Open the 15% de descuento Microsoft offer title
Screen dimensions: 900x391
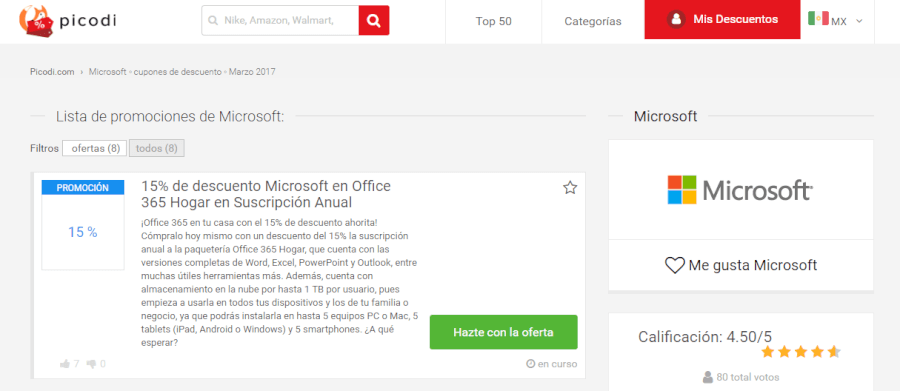tap(266, 194)
